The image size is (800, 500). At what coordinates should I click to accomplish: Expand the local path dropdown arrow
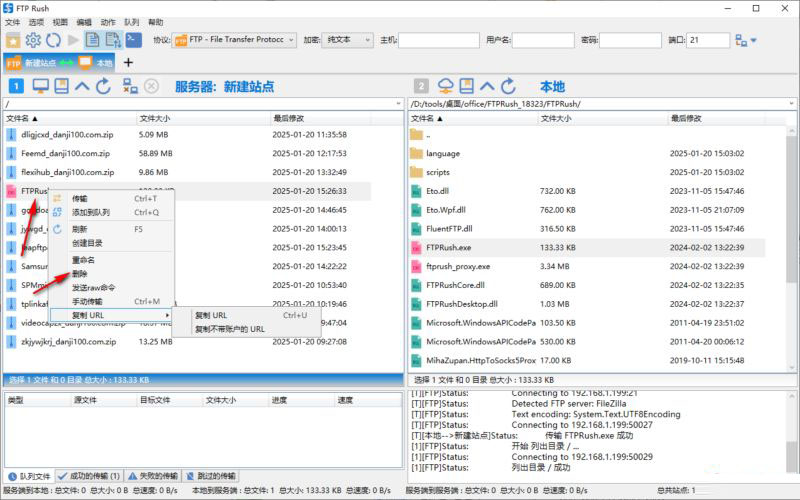coord(791,104)
